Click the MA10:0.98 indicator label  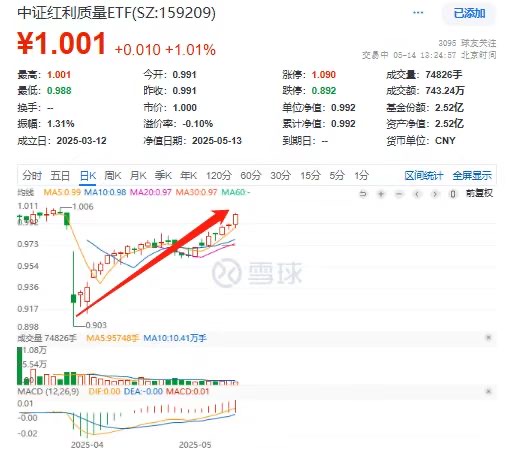105,192
